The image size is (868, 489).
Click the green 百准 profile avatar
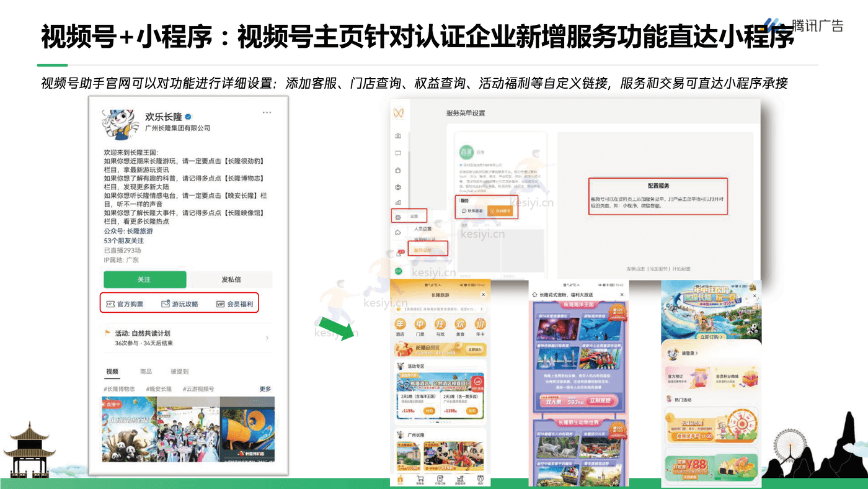tap(466, 152)
